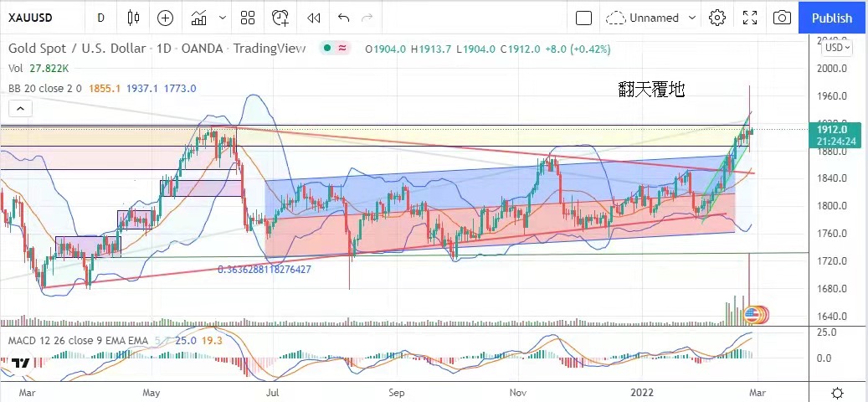
Task: Enter fullscreen mode
Action: [x=748, y=18]
